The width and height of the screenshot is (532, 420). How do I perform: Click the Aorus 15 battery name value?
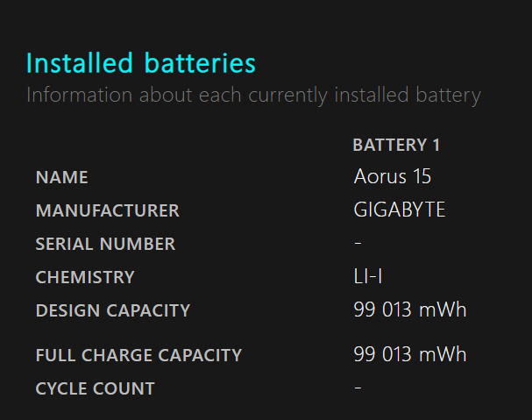[393, 176]
